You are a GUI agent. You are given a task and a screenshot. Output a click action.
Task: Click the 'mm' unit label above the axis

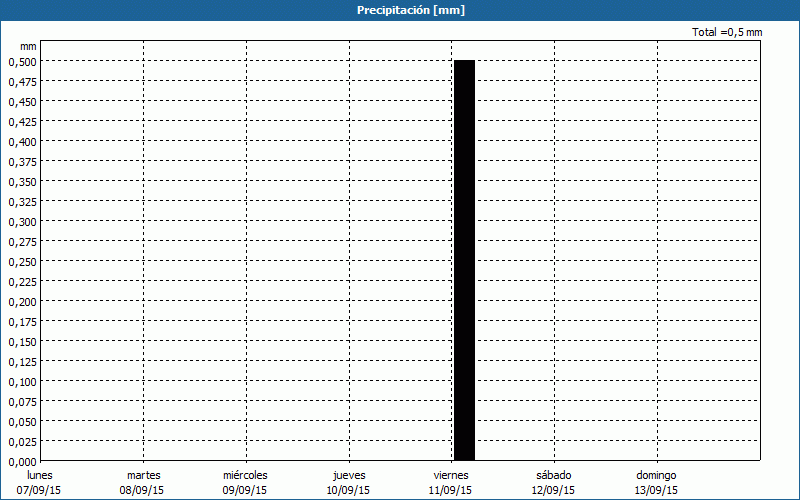(28, 46)
